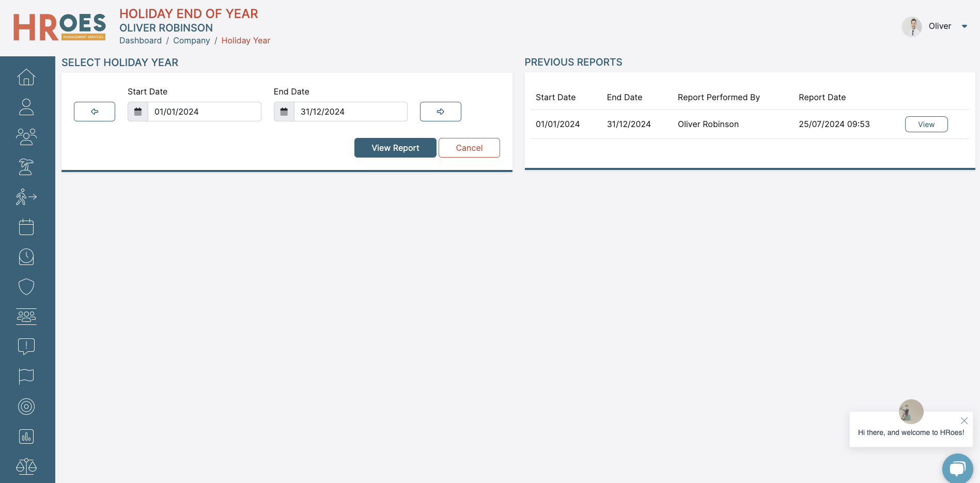Click the single person profile sidebar icon
The height and width of the screenshot is (483, 980).
(x=26, y=107)
